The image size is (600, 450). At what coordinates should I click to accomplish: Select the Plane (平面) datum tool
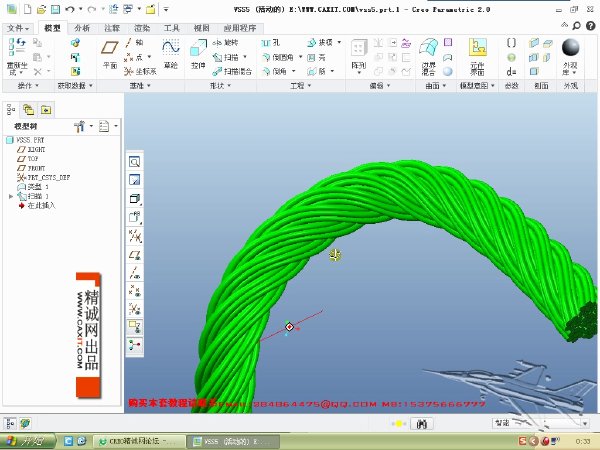(110, 55)
